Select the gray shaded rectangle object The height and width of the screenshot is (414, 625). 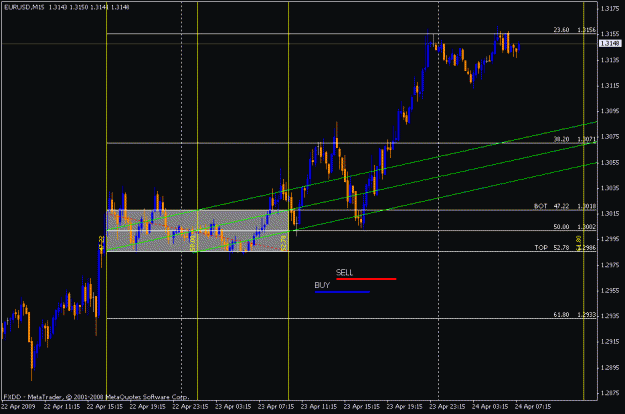point(198,230)
